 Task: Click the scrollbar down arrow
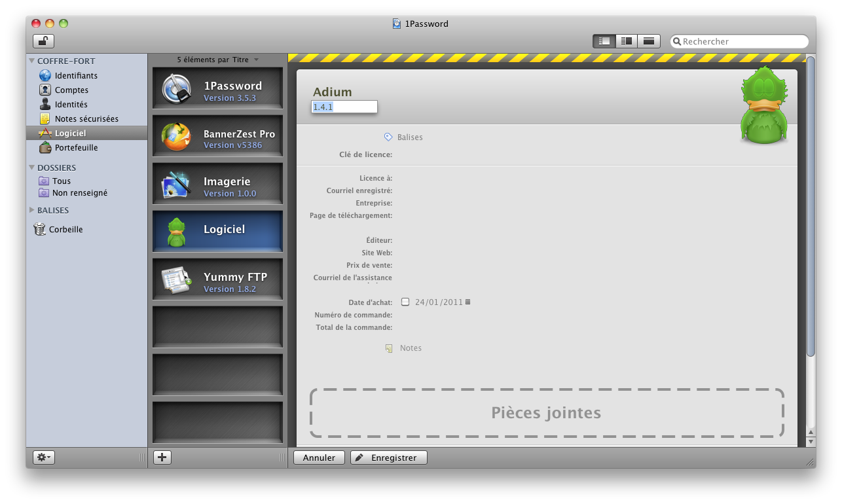pos(811,442)
